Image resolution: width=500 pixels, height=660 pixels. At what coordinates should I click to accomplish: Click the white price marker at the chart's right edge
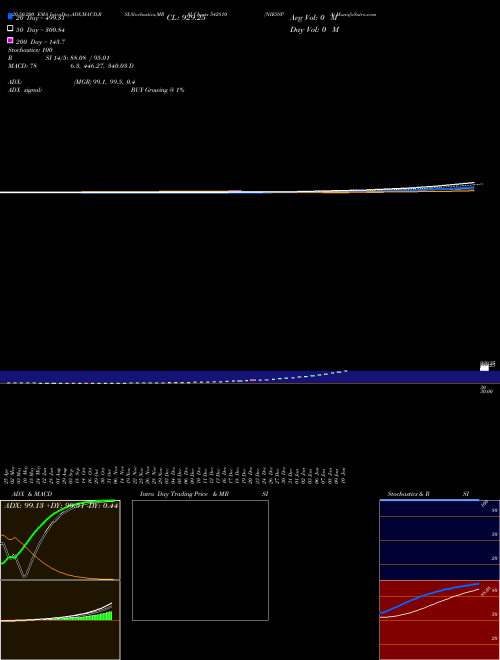(484, 368)
